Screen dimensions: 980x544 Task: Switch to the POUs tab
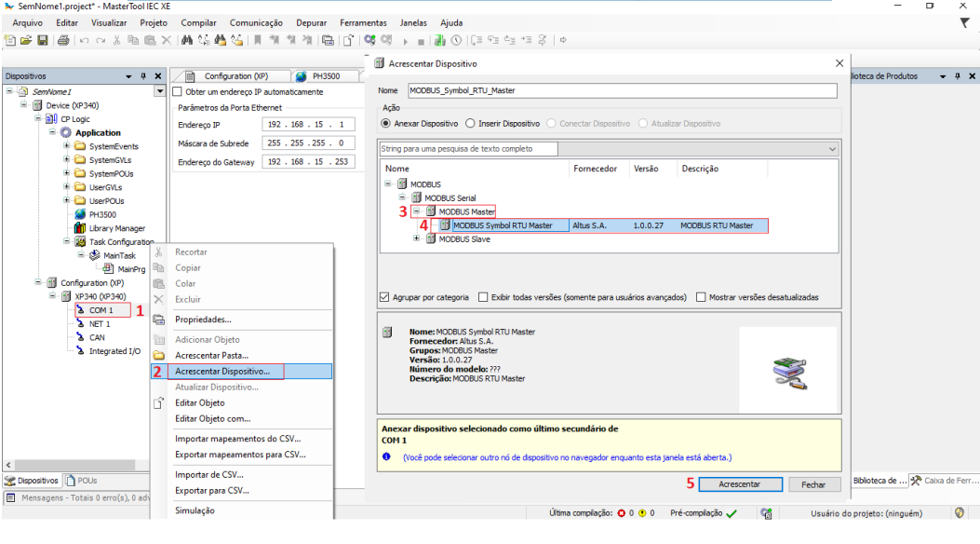point(81,481)
